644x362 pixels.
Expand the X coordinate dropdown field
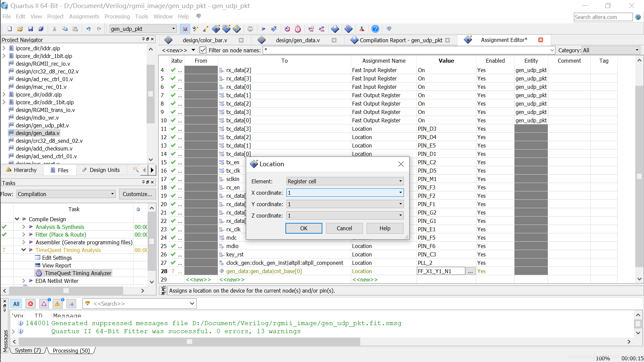click(400, 193)
